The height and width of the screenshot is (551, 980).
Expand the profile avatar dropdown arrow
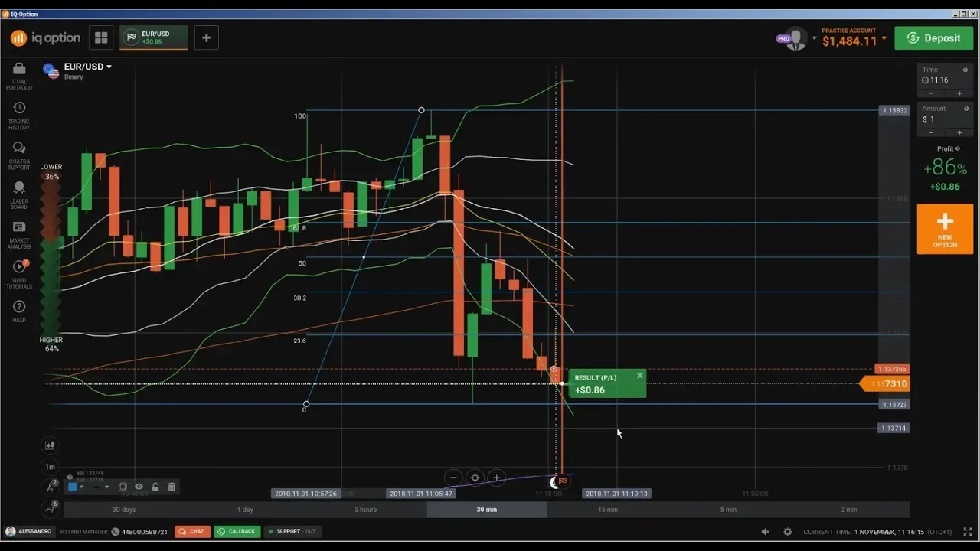[x=815, y=38]
